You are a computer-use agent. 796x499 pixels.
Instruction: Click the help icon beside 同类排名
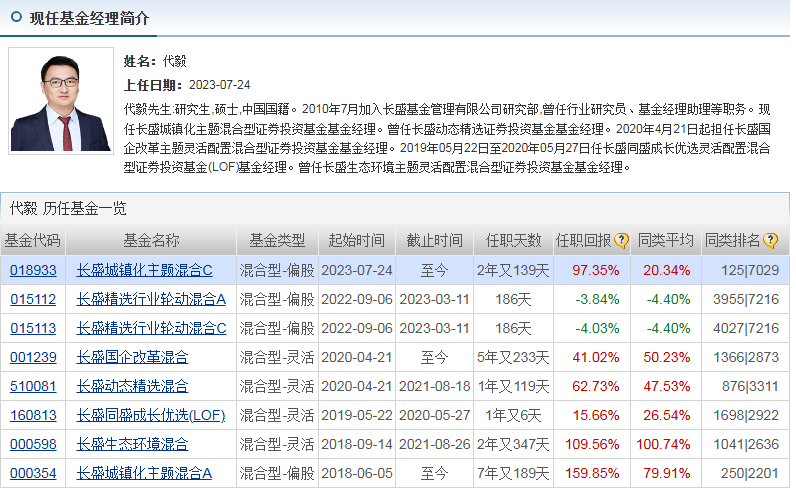click(770, 241)
